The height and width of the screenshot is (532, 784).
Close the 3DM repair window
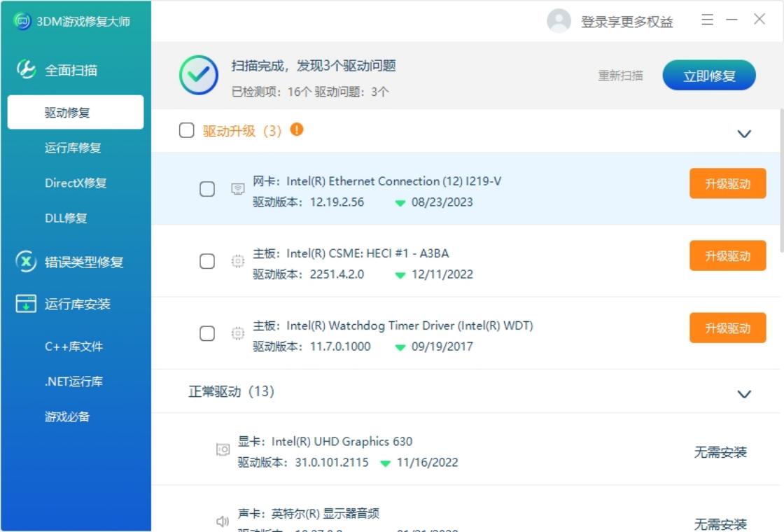click(759, 19)
